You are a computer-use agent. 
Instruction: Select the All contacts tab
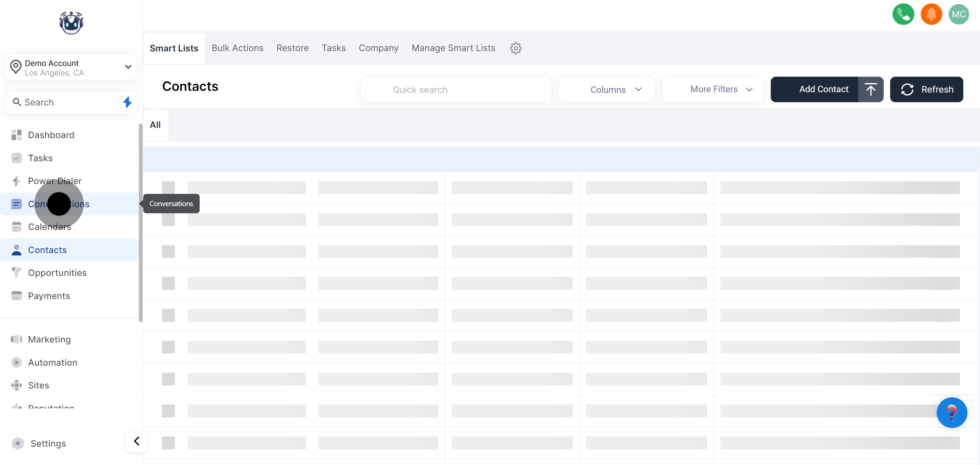155,125
